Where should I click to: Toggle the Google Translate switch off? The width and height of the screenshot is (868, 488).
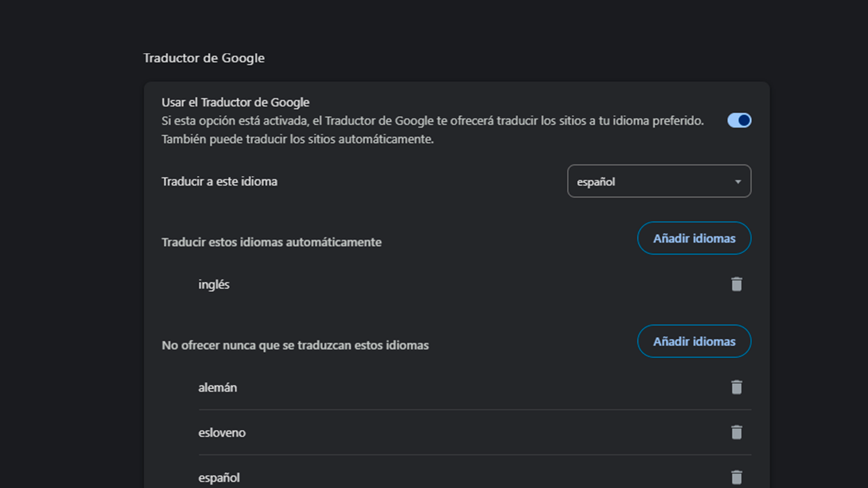tap(739, 120)
